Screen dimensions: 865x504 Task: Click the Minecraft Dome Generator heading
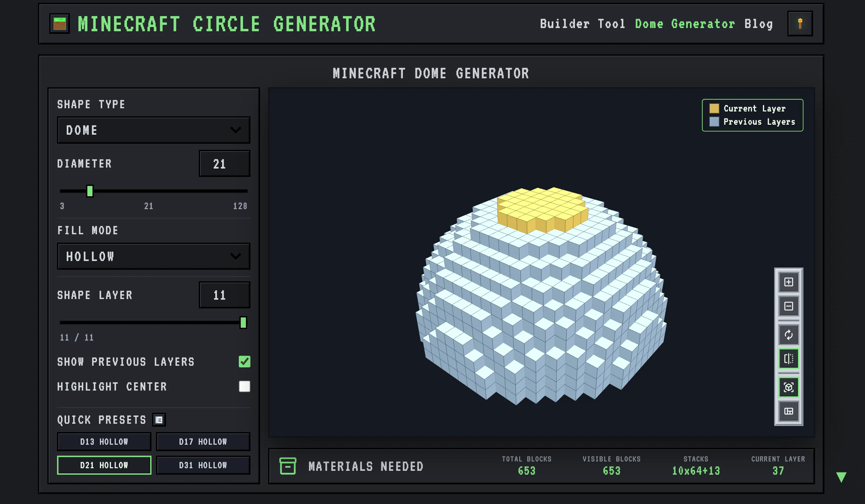click(431, 73)
